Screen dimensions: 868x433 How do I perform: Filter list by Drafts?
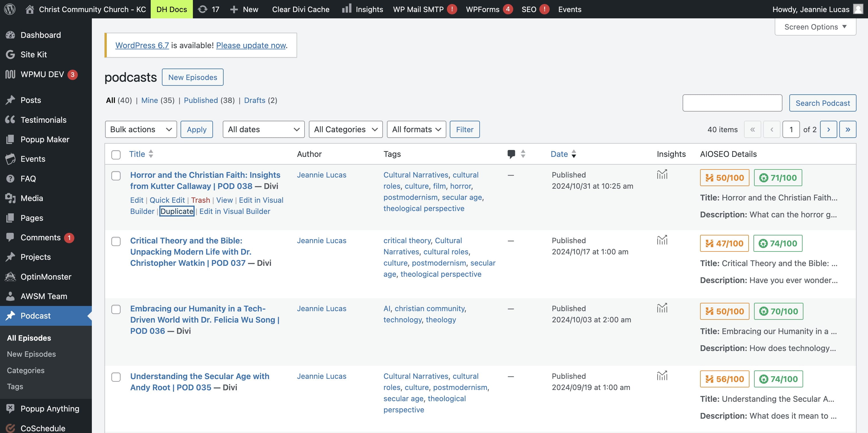(255, 100)
